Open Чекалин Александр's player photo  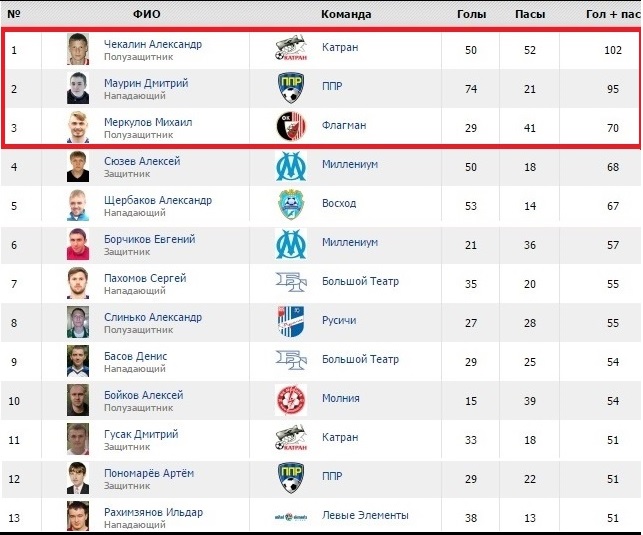tap(78, 49)
